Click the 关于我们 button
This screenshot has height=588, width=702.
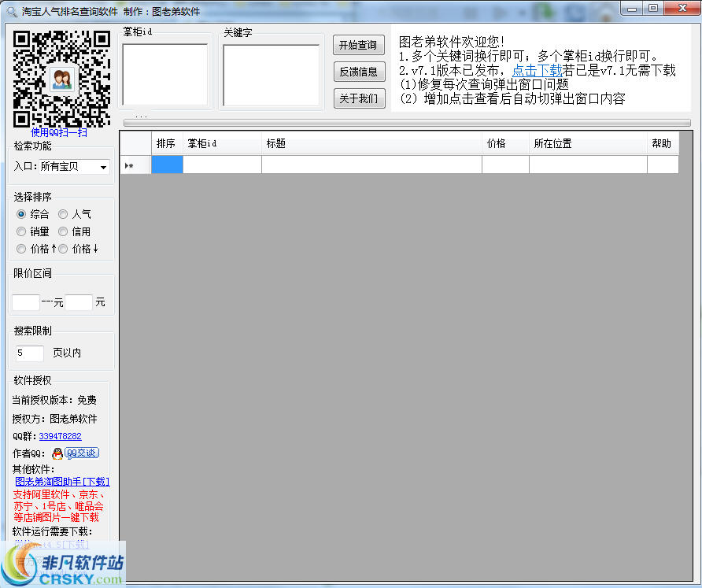click(359, 98)
